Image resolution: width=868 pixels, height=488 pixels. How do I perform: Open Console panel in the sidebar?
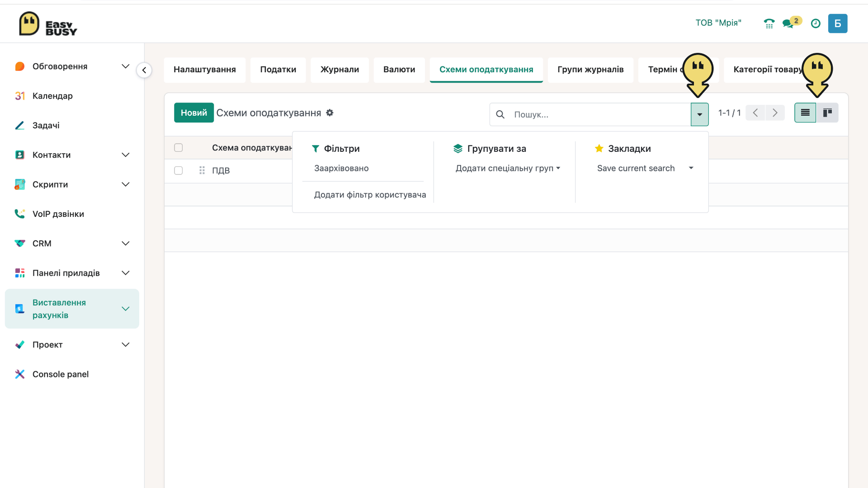(61, 374)
